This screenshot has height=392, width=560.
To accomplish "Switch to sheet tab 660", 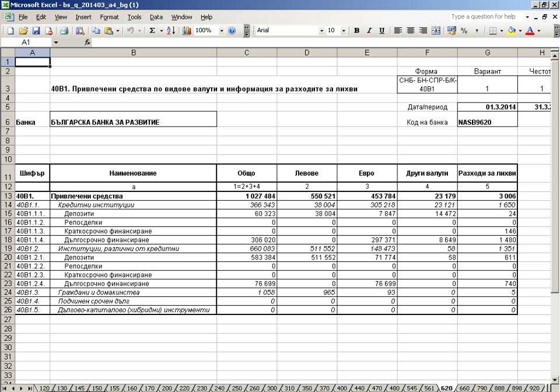I will [x=464, y=388].
